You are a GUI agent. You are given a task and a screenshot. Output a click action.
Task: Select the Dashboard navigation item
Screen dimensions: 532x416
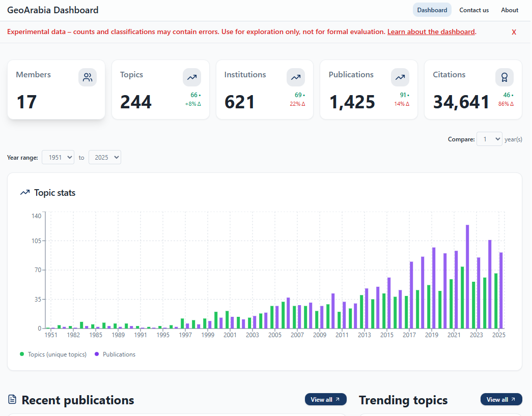pyautogui.click(x=432, y=10)
